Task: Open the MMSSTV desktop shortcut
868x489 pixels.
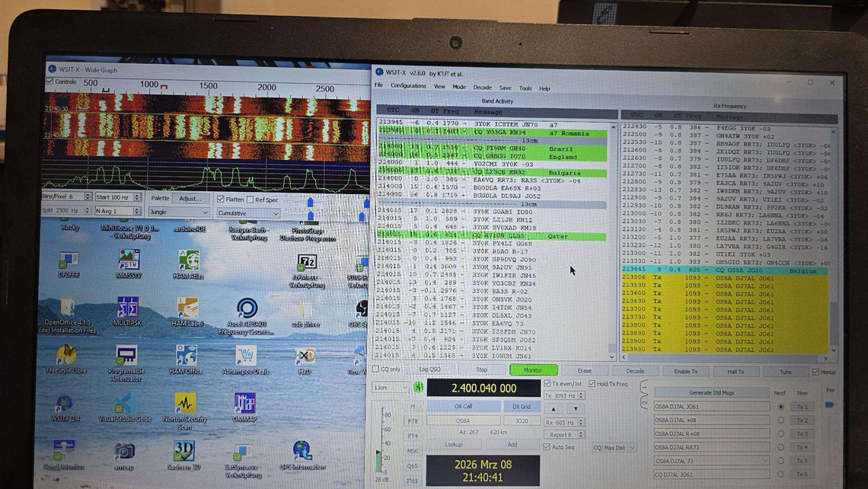Action: [129, 259]
